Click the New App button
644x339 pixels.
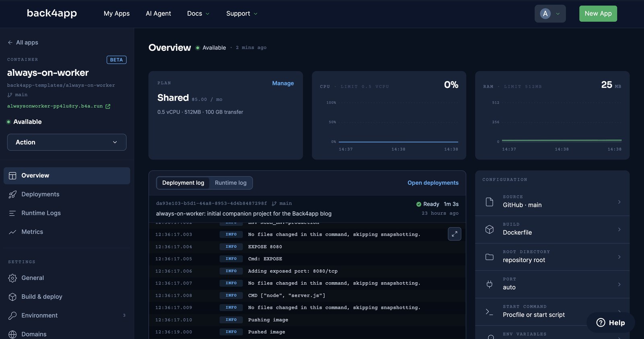click(598, 14)
